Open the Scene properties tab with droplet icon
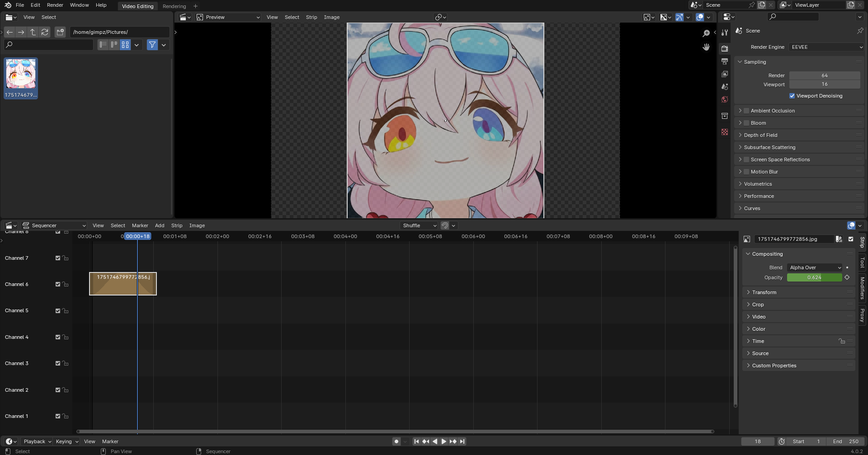Image resolution: width=868 pixels, height=455 pixels. 725,87
